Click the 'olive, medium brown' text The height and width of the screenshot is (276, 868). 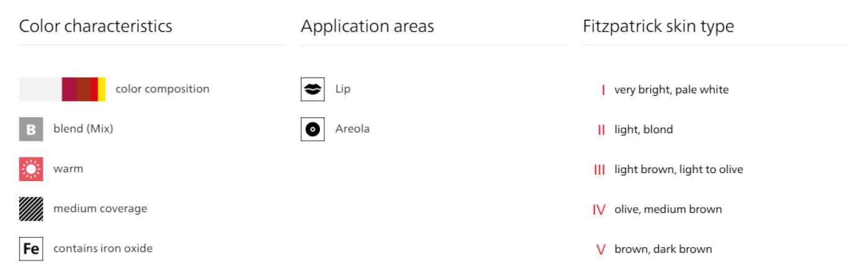(x=668, y=210)
